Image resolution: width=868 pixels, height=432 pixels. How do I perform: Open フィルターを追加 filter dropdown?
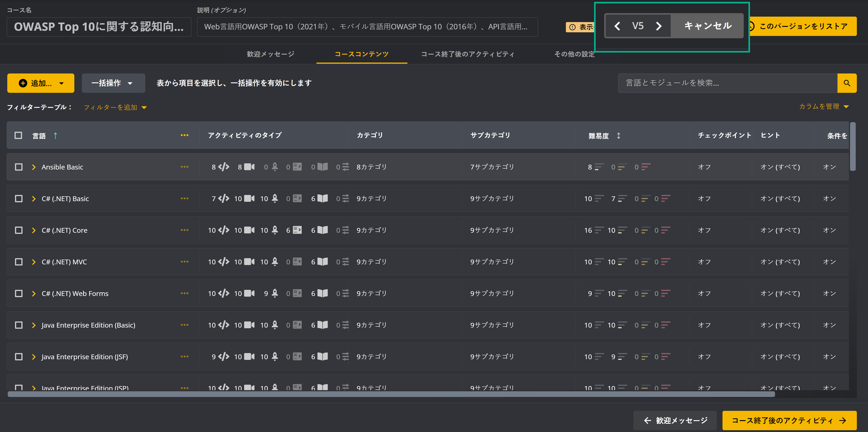tap(115, 107)
